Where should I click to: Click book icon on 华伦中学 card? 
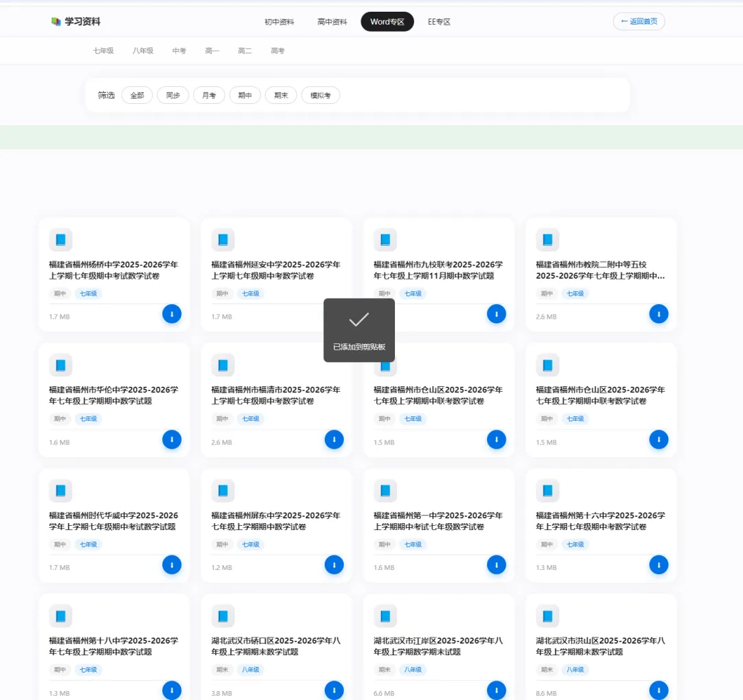61,365
